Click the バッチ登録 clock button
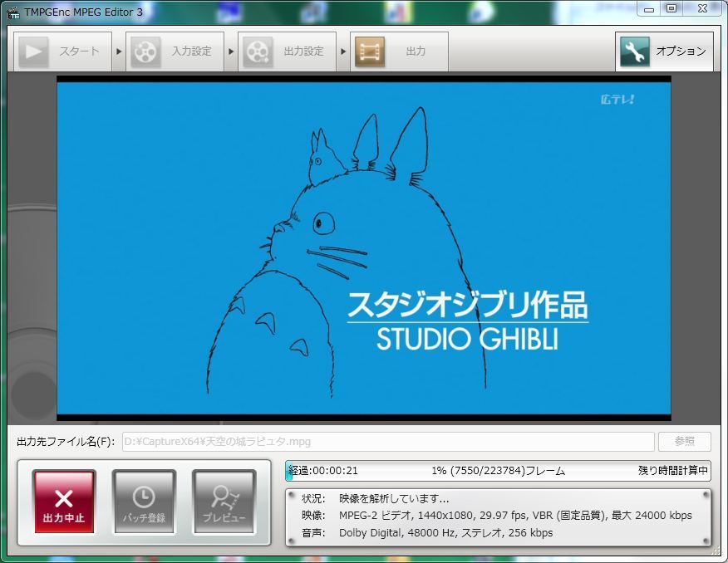 (x=144, y=502)
